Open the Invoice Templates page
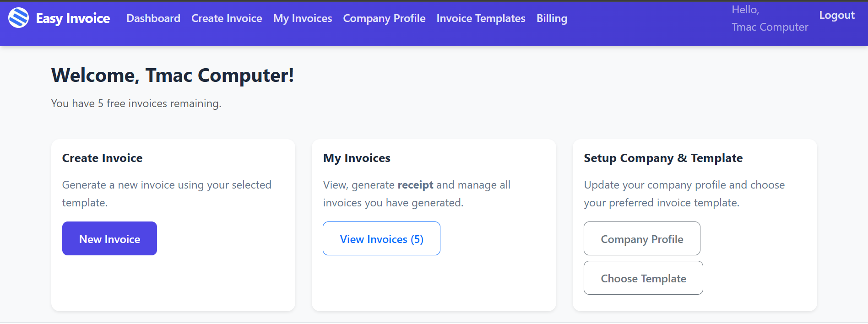The width and height of the screenshot is (868, 324). point(481,18)
